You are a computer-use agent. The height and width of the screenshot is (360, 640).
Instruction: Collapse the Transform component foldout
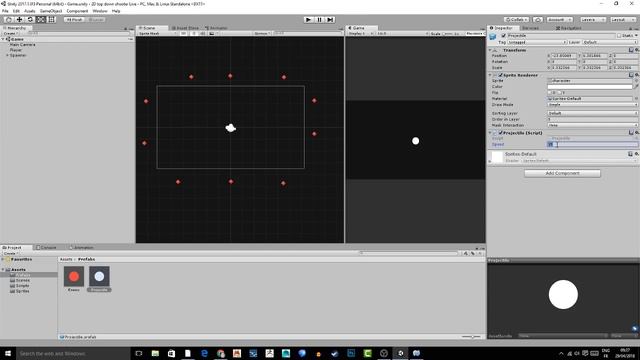tap(490, 50)
